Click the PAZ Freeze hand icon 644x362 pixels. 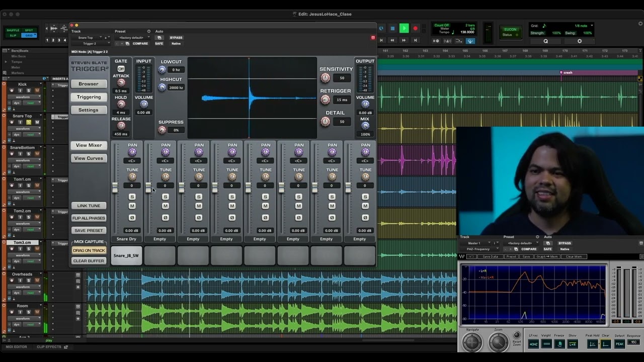click(559, 344)
